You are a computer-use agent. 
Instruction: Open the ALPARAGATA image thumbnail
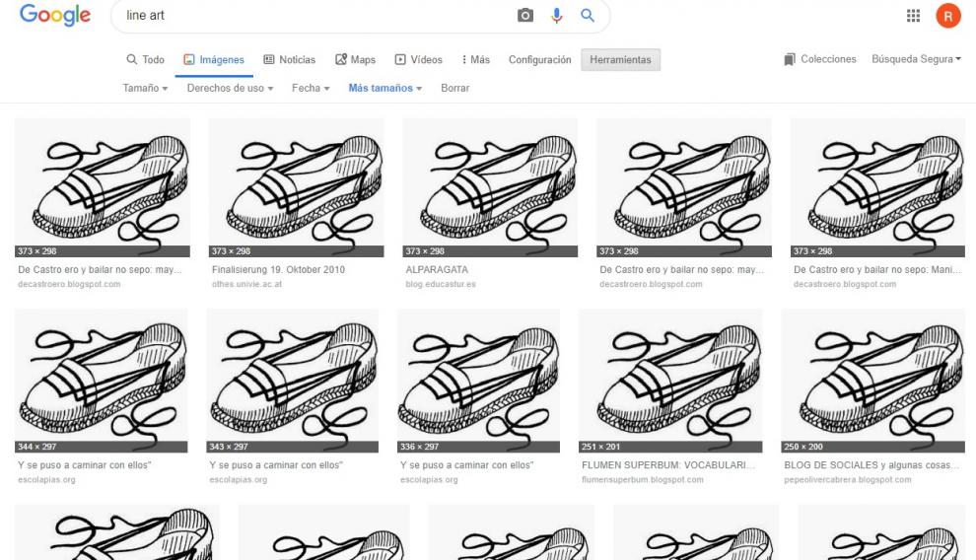[x=490, y=187]
